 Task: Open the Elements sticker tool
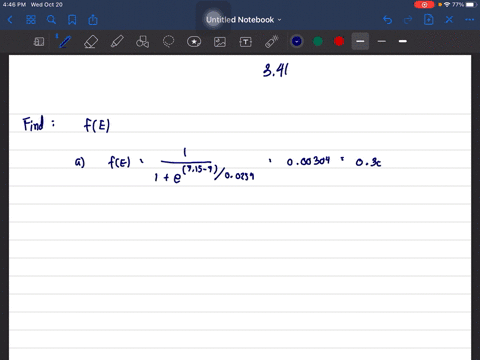[x=194, y=42]
